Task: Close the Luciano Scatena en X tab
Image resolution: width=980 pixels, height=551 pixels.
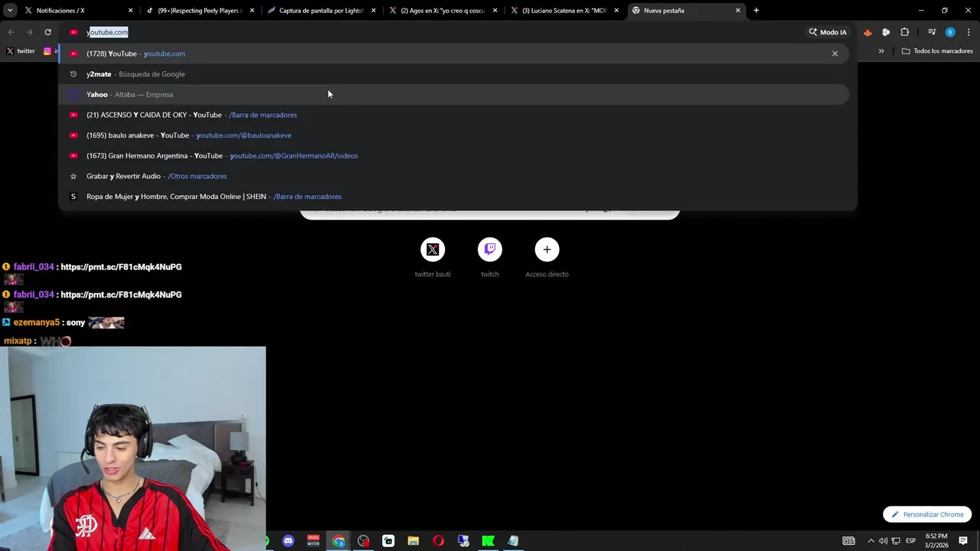Action: [x=616, y=11]
